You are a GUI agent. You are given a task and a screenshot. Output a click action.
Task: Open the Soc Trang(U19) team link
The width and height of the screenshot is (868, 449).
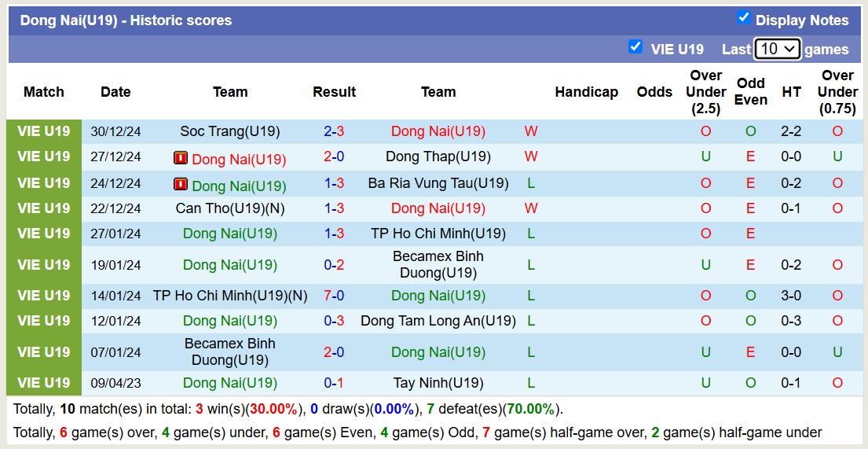pyautogui.click(x=229, y=131)
